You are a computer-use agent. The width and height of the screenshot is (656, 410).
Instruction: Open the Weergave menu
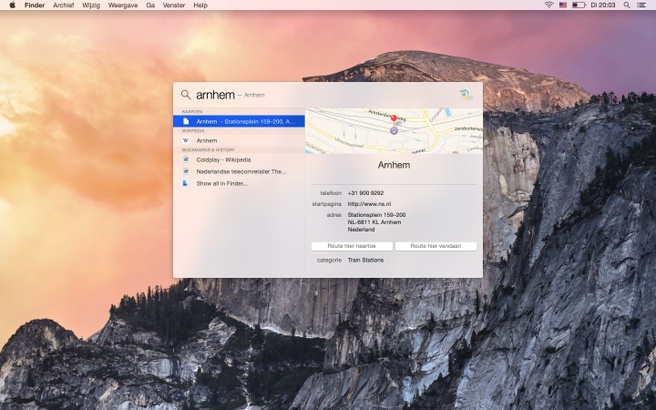click(x=123, y=5)
